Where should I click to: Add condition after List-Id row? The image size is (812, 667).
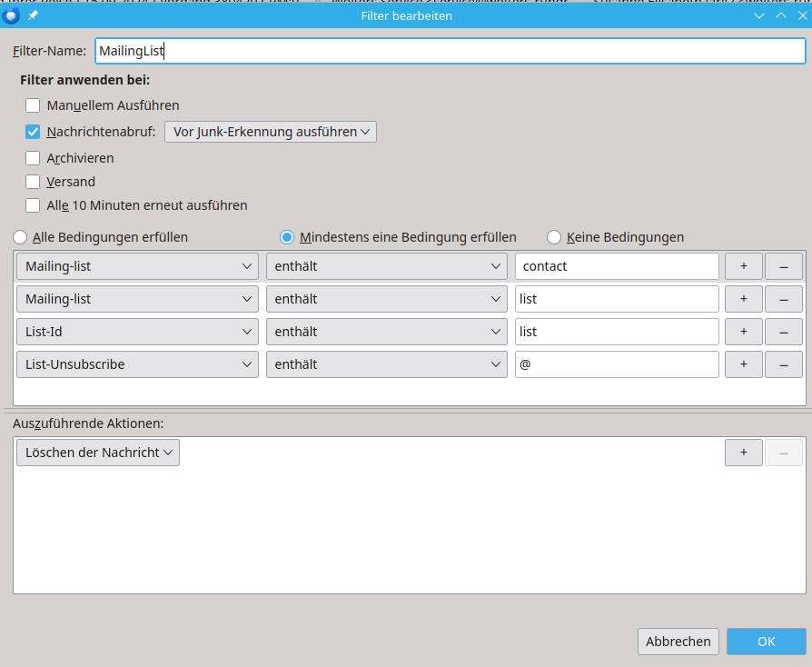744,332
